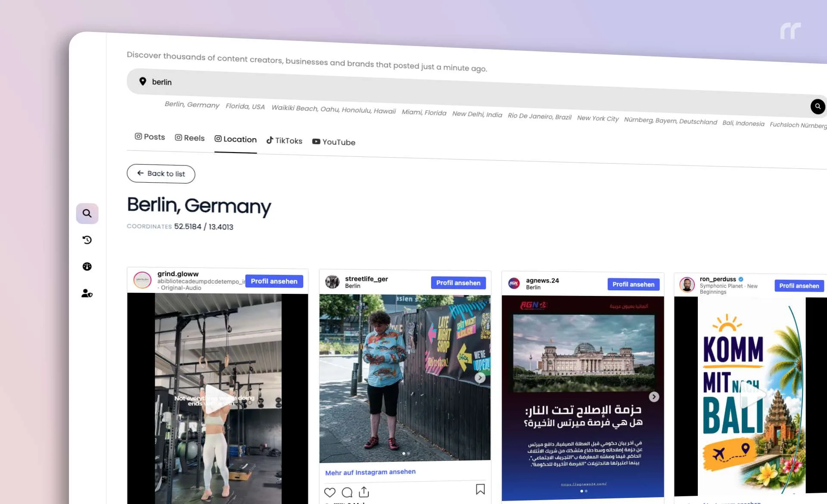Play the grind.gloww reel video
This screenshot has width=827, height=504.
click(x=218, y=398)
